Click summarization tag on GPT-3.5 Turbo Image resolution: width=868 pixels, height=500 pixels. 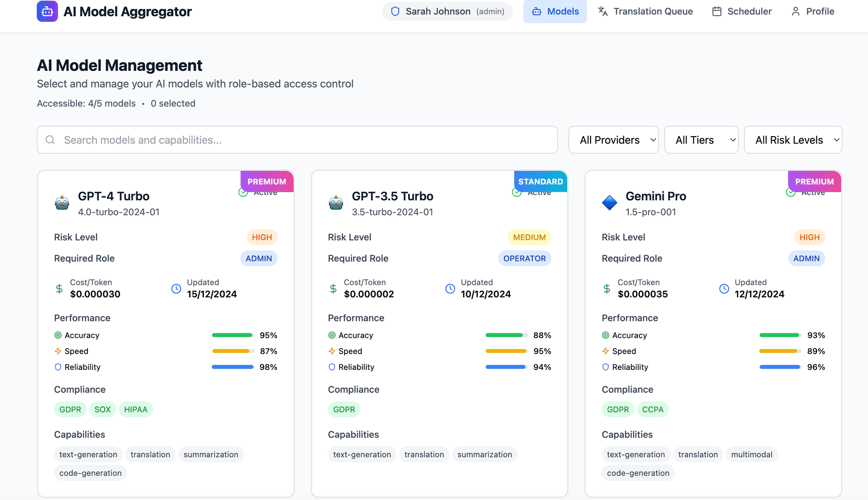(485, 455)
